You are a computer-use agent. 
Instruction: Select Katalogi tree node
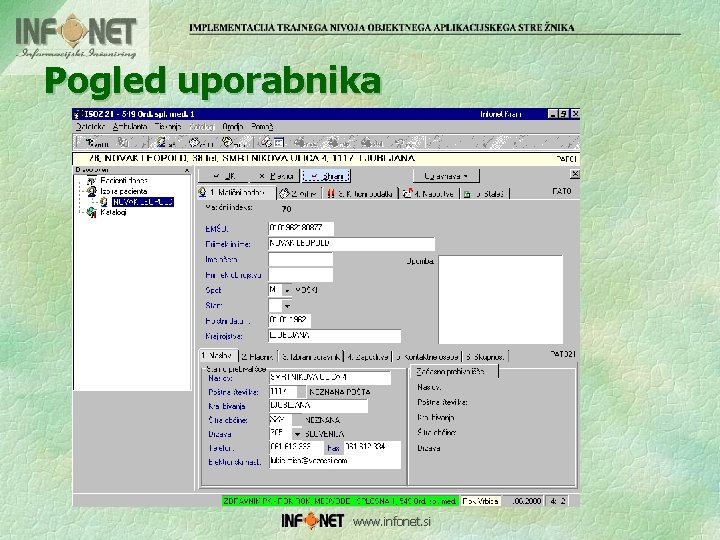[113, 212]
